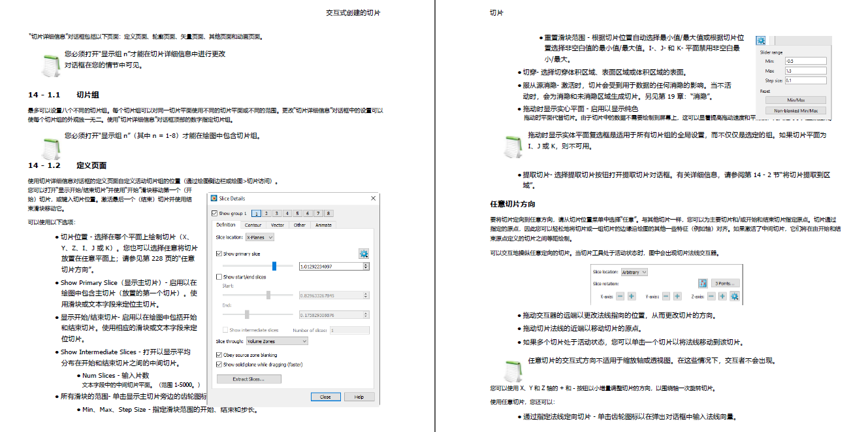Click the gear icon next to Z-axis rotation
Viewport: 868px width, 432px height.
click(x=734, y=297)
